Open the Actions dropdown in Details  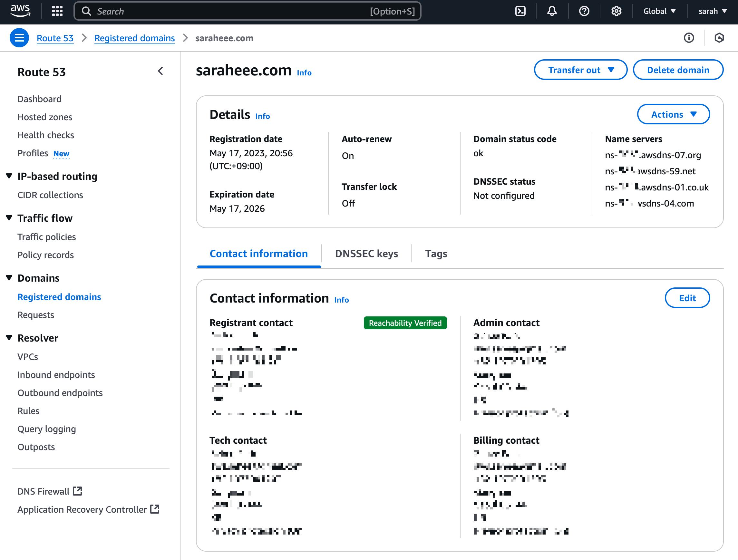pyautogui.click(x=673, y=114)
